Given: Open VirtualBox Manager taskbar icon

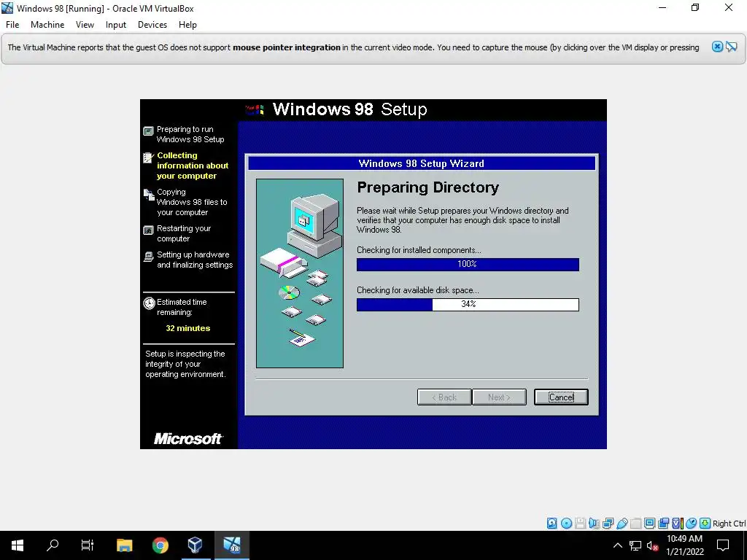Looking at the screenshot, I should pos(196,545).
